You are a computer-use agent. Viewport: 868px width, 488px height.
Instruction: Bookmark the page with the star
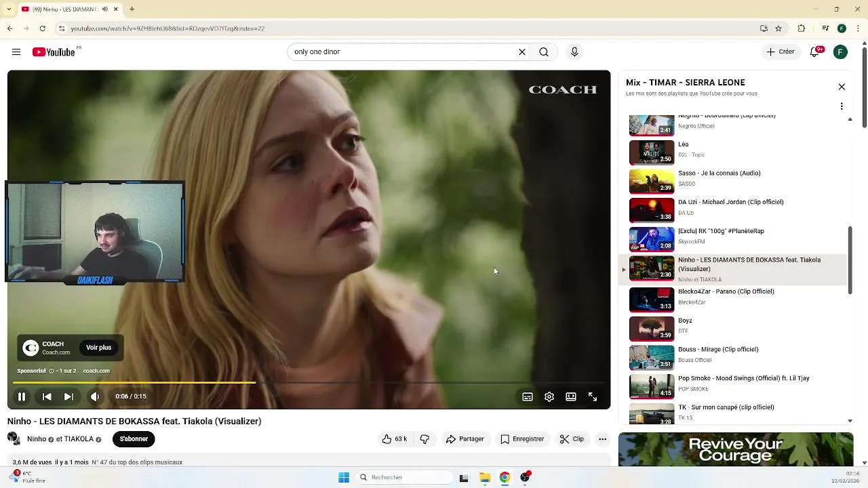[x=778, y=28]
